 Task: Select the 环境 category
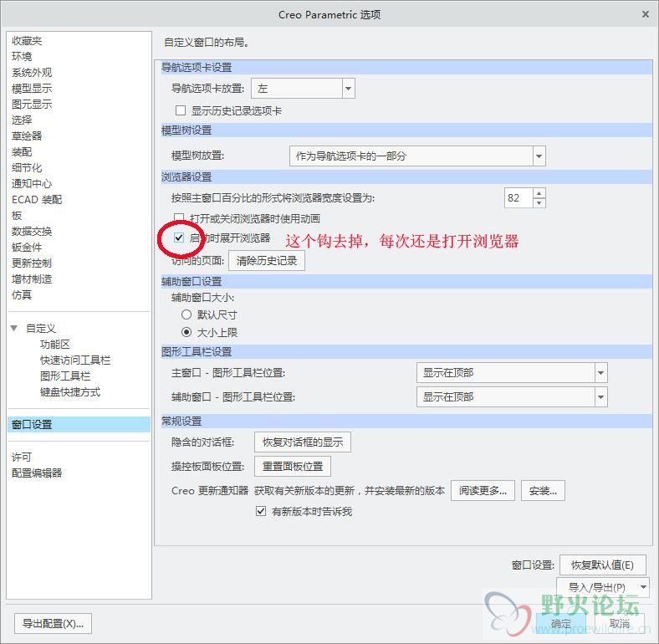coord(22,56)
